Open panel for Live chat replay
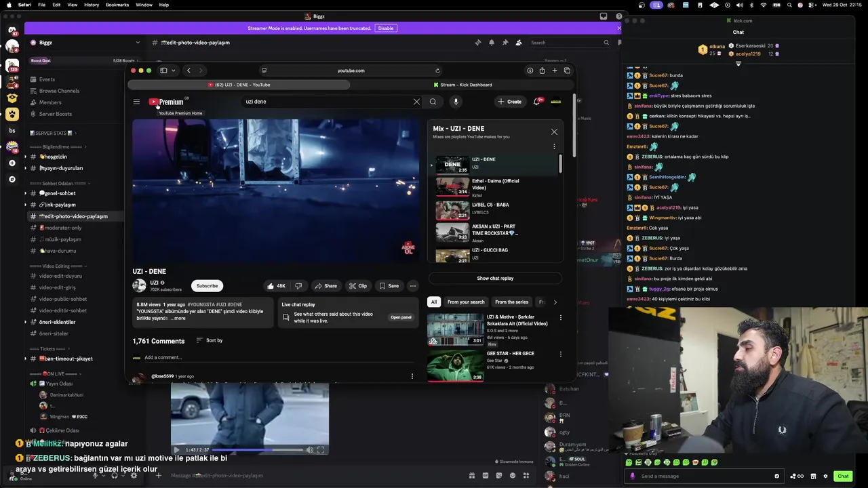Screen dimensions: 868x488 pos(401,317)
